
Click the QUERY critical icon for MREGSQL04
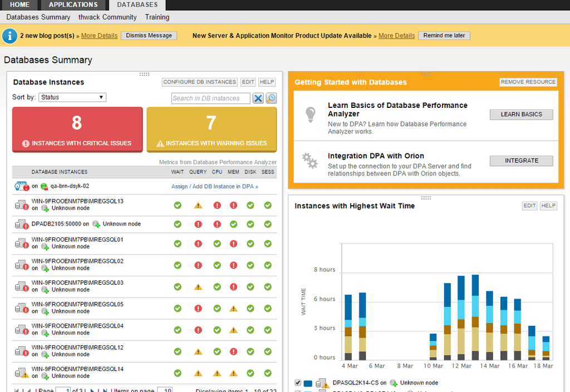[198, 330]
